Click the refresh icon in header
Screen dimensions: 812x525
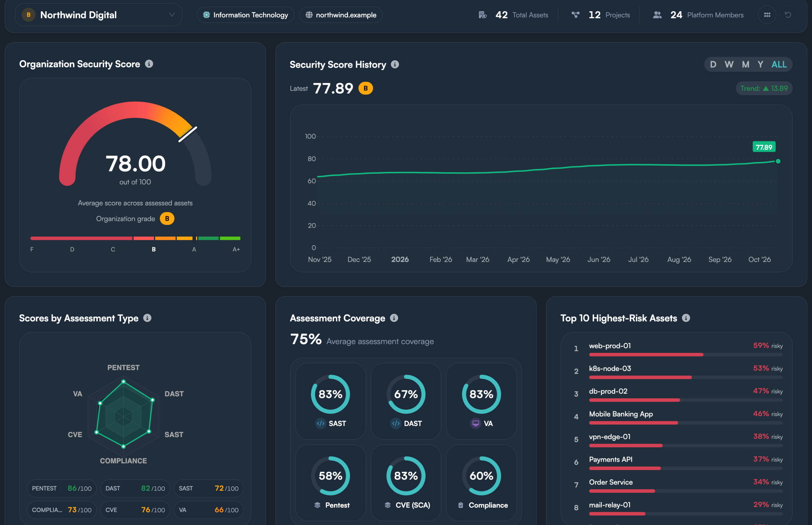(x=788, y=15)
